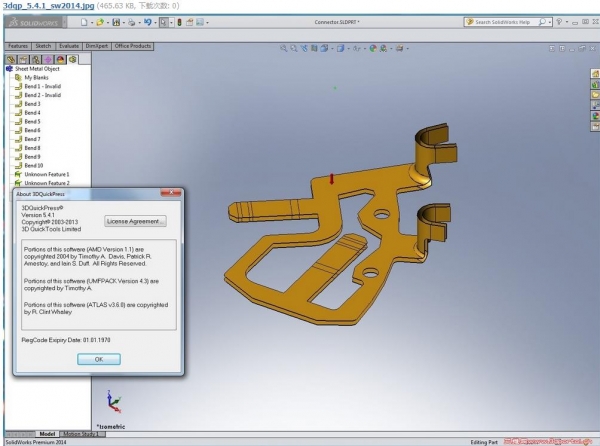
Task: Click the View Orientation cube icon
Action: click(x=324, y=48)
